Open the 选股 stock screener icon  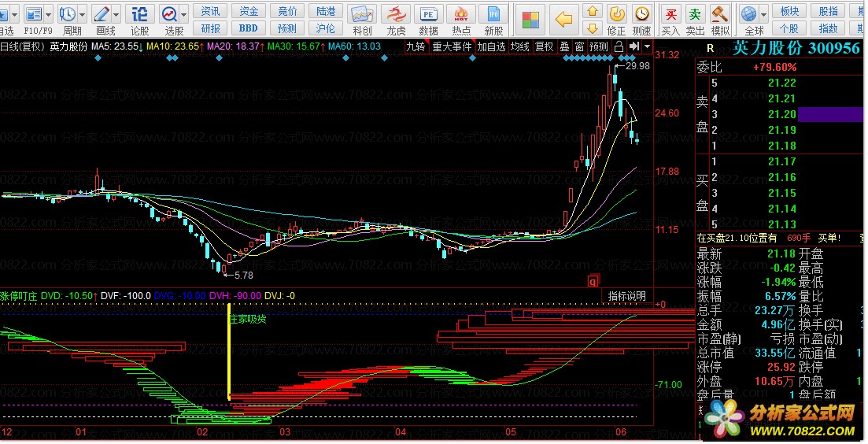point(169,14)
